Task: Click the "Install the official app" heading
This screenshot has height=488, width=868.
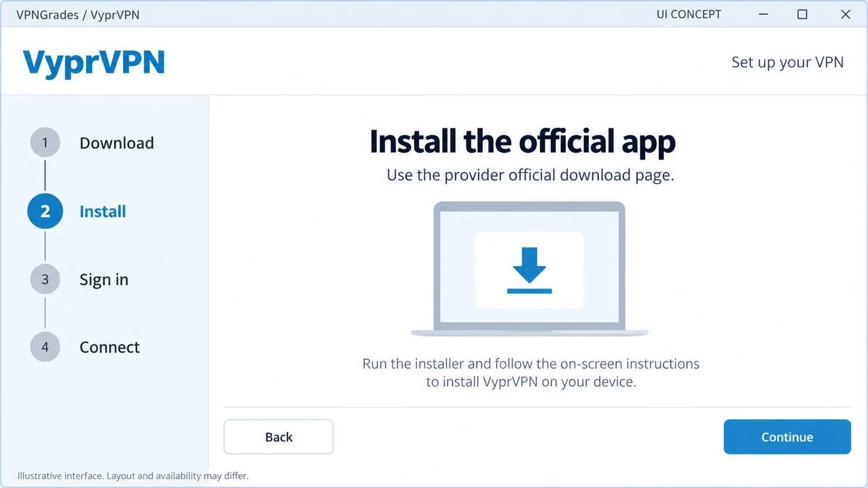Action: click(523, 141)
